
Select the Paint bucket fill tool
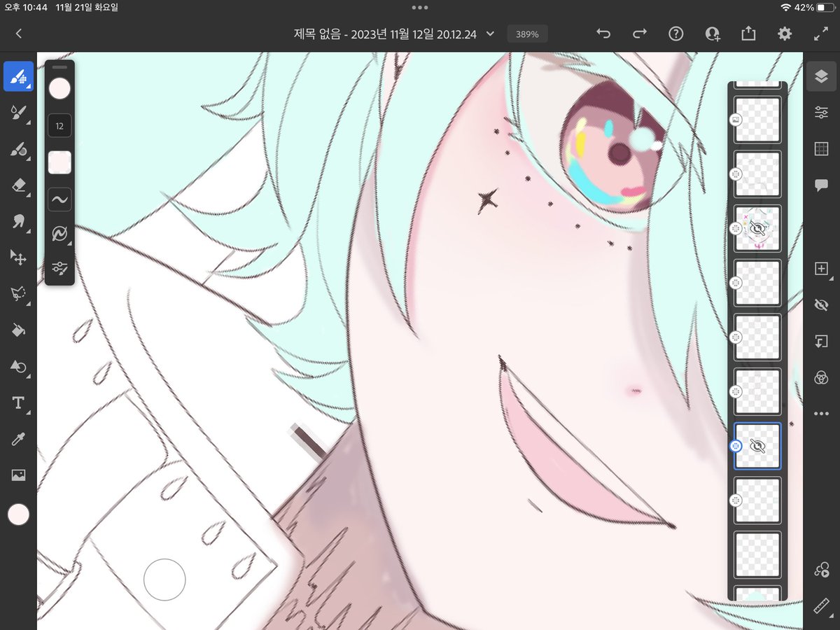[18, 330]
